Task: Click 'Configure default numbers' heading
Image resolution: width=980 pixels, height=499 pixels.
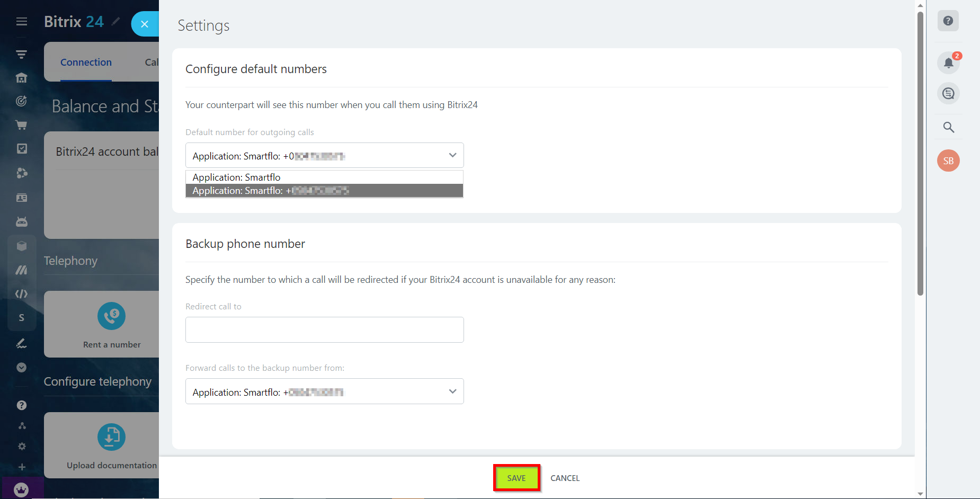Action: (x=256, y=69)
